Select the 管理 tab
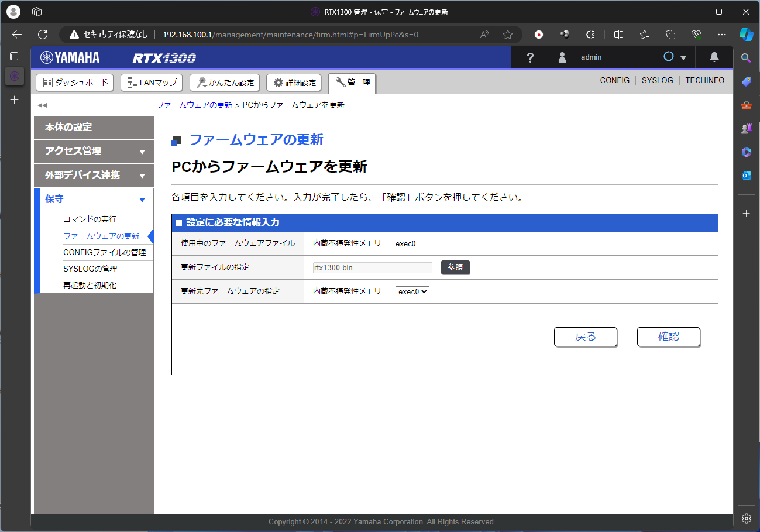This screenshot has width=760, height=532. click(x=352, y=83)
